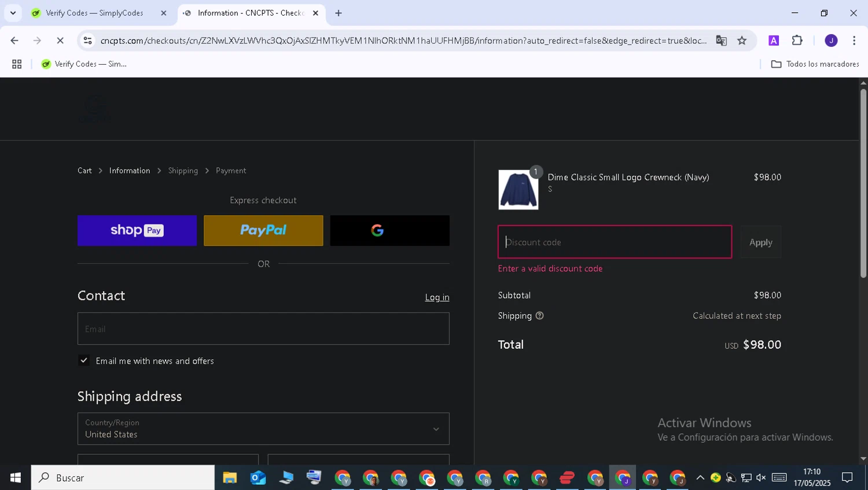The image size is (868, 490).
Task: Open Country/Region dropdown
Action: point(263,429)
